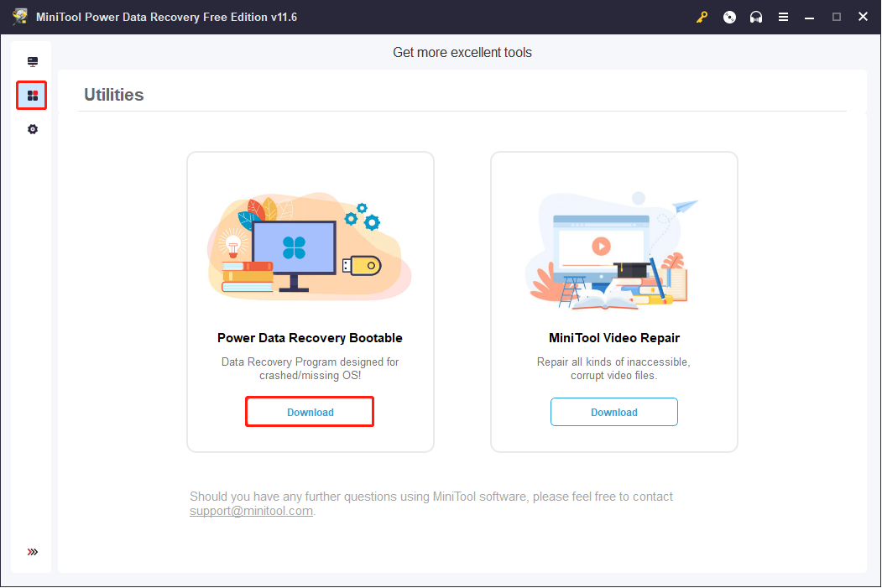This screenshot has width=882, height=588.
Task: Minimize the MiniTool window
Action: (x=810, y=17)
